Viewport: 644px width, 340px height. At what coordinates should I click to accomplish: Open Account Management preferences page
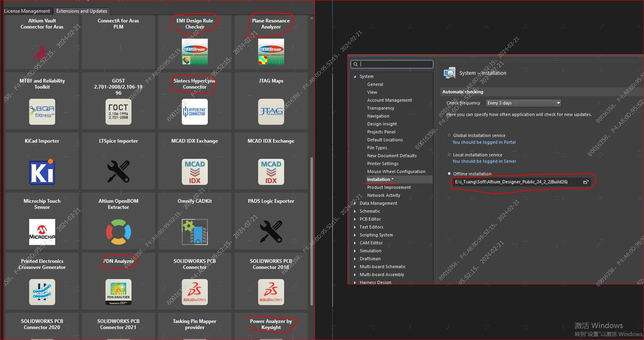[x=389, y=100]
